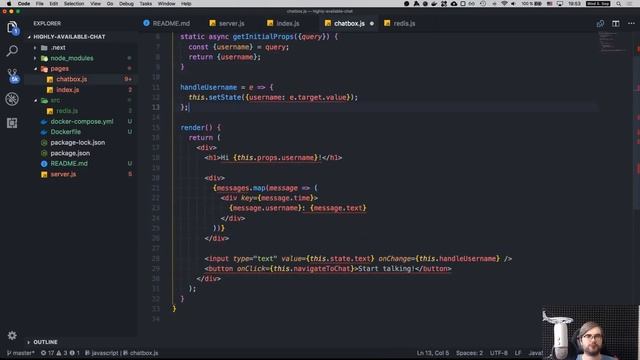Click the chatbox.js file icon in explorer
This screenshot has width=640, height=360.
tap(50, 79)
